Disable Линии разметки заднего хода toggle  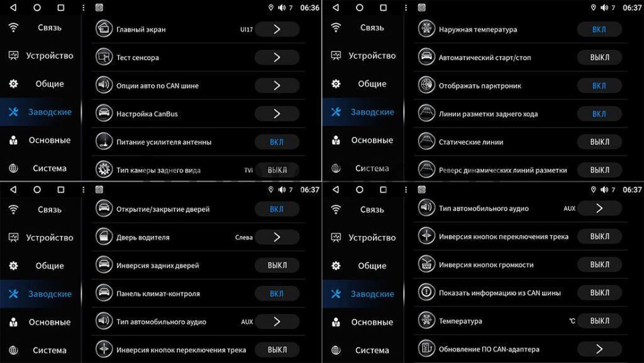click(599, 114)
